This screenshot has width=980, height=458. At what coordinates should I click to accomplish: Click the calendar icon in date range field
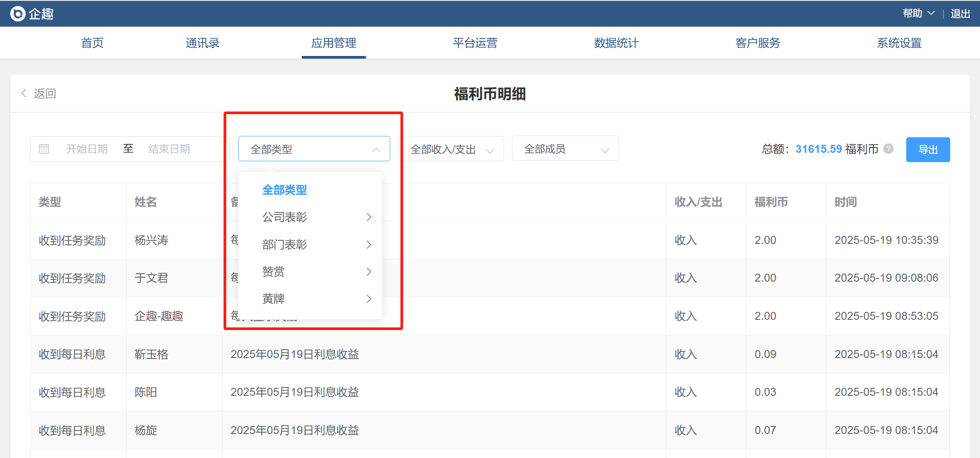(x=44, y=149)
